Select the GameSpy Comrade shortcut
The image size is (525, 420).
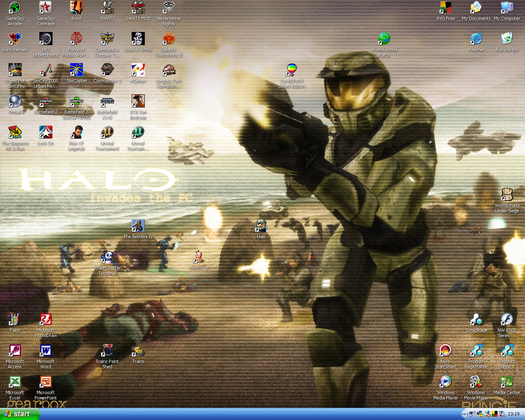click(x=46, y=14)
